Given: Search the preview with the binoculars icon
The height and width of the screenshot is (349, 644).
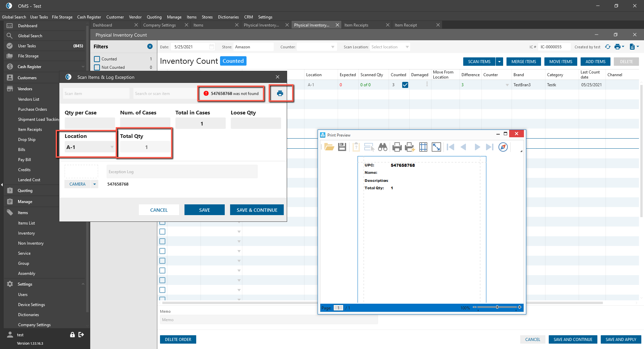Looking at the screenshot, I should [x=383, y=147].
